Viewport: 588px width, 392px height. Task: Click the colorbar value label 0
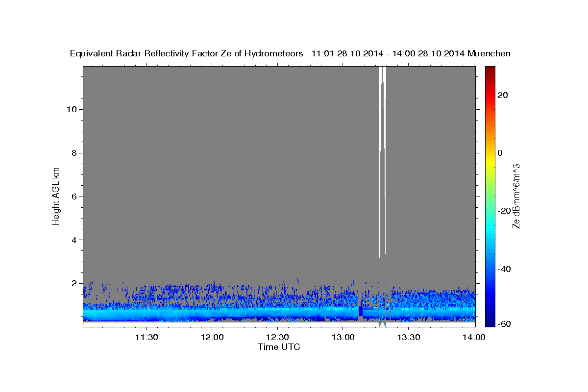click(500, 153)
